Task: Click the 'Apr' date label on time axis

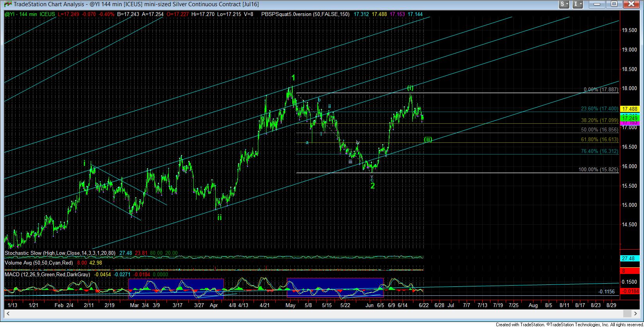Action: 213,305
